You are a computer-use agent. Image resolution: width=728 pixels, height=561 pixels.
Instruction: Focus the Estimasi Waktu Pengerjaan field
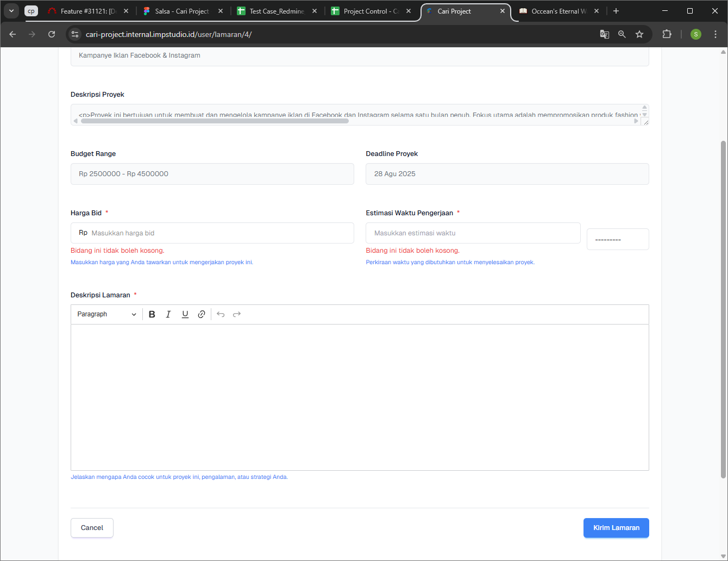(473, 233)
